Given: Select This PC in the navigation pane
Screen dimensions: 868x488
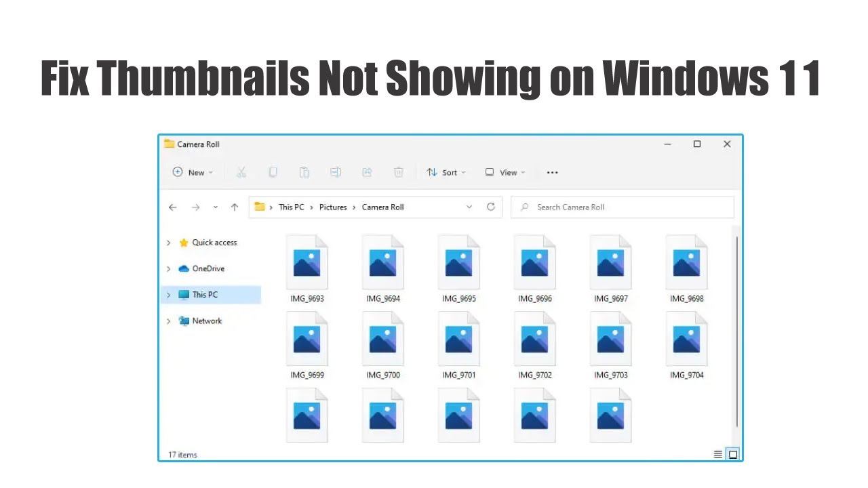Looking at the screenshot, I should click(x=211, y=295).
